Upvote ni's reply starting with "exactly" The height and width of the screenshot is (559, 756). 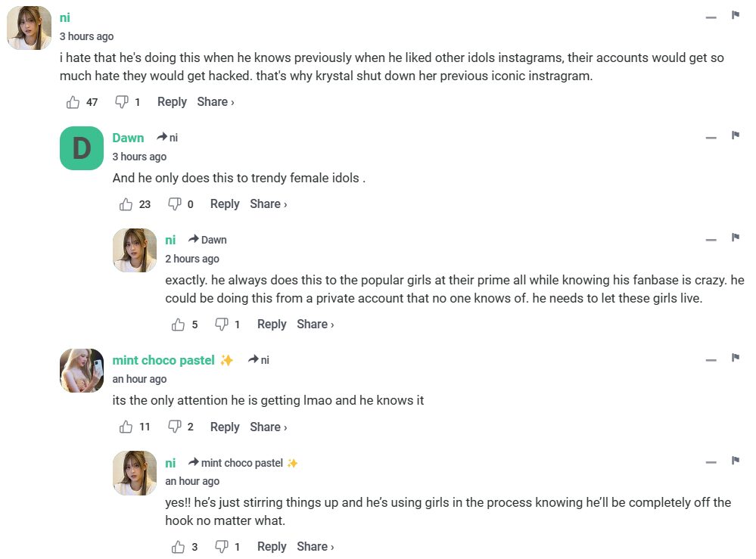pos(179,325)
